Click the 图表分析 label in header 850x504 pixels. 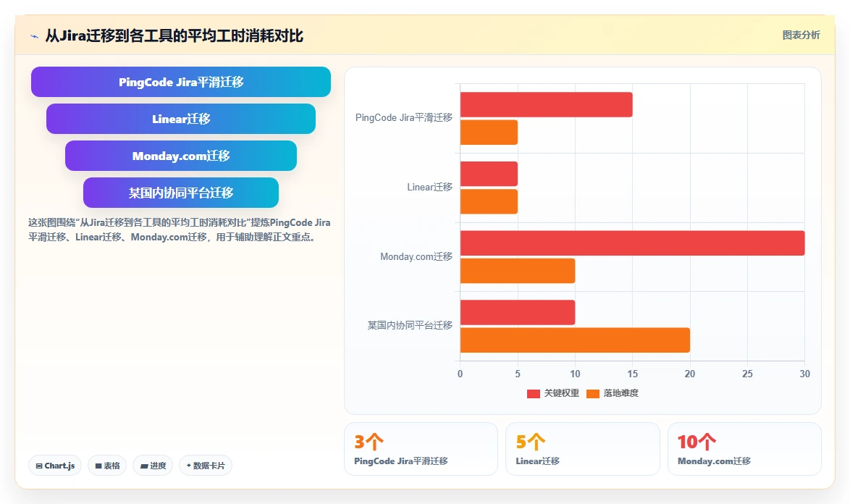coord(801,35)
